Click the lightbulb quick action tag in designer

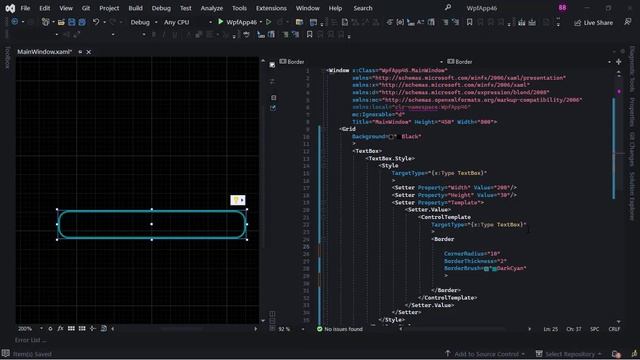238,200
